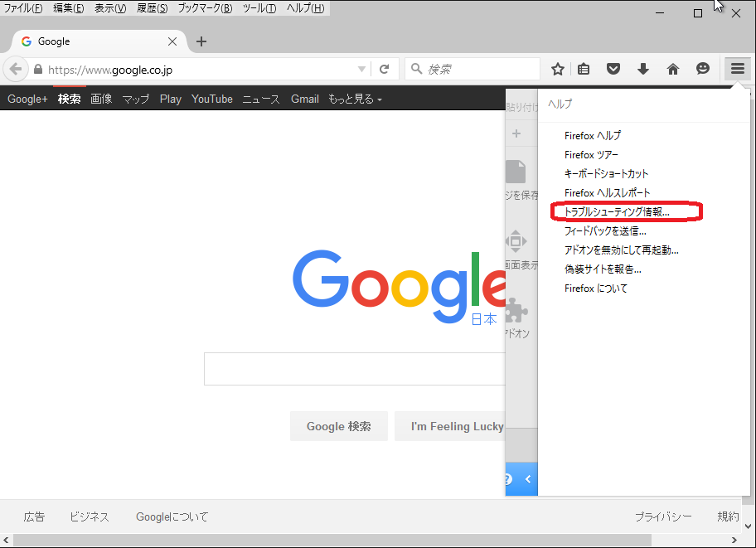Screen dimensions: 756x548
Task: Reload the current page
Action: [385, 69]
